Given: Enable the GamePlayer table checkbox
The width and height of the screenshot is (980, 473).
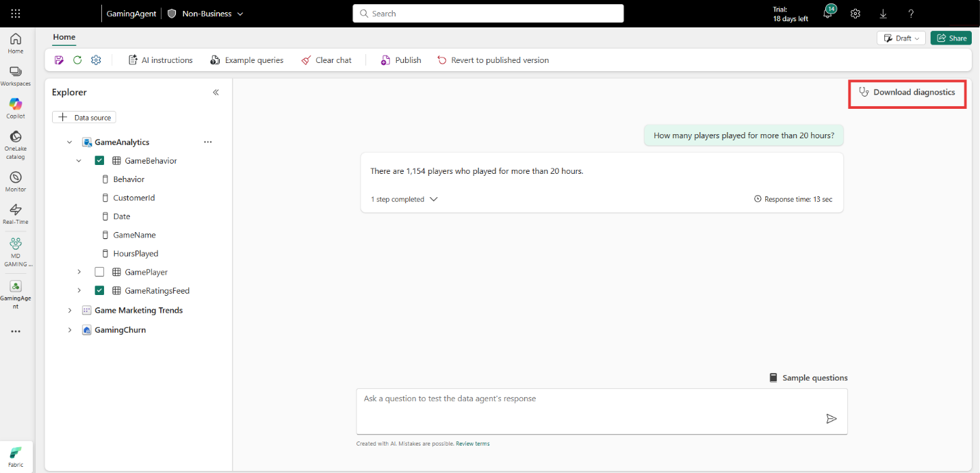Looking at the screenshot, I should 99,272.
